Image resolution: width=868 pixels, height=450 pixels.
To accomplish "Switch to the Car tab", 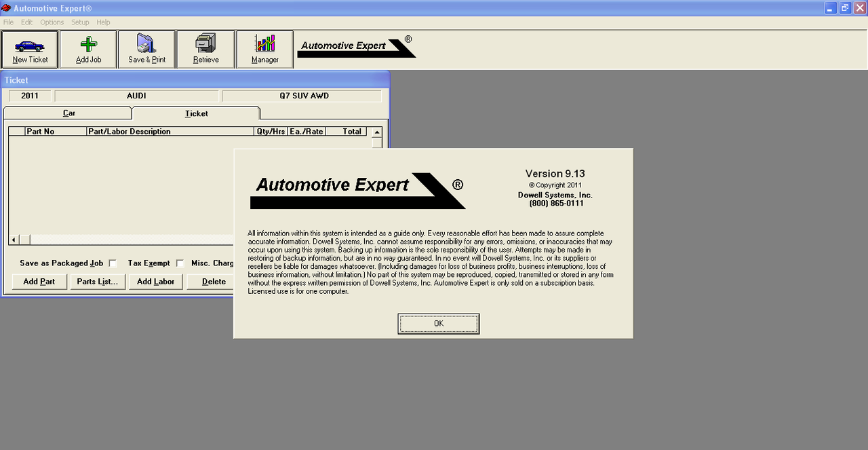I will (x=68, y=113).
